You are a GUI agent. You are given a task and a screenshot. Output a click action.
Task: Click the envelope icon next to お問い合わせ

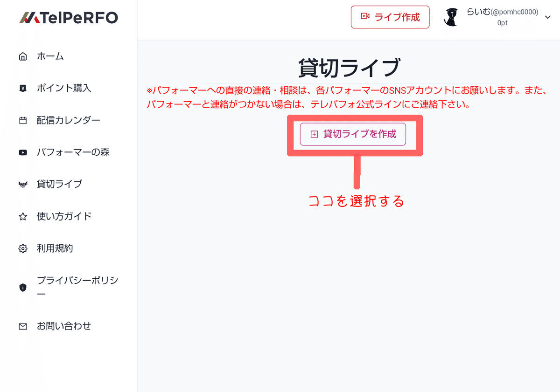(23, 326)
